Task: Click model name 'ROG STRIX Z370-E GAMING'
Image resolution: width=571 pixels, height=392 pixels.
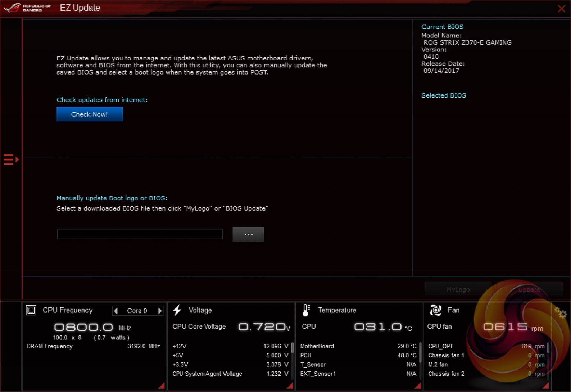Action: click(467, 42)
